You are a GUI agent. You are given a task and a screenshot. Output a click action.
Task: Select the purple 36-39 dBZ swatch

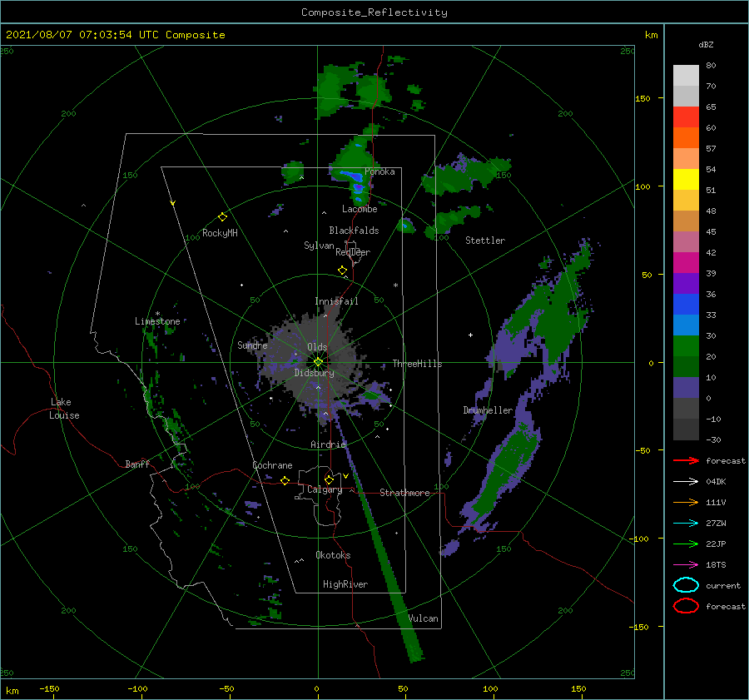pyautogui.click(x=686, y=284)
